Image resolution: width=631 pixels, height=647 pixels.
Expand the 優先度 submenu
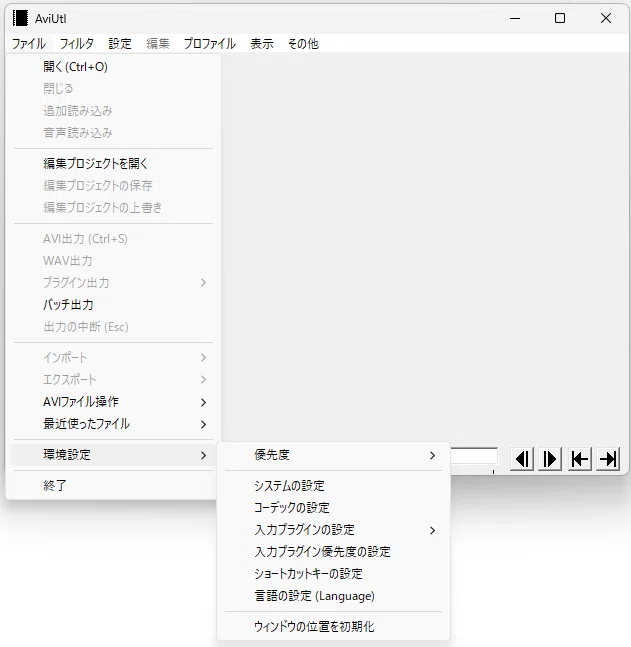click(x=333, y=455)
